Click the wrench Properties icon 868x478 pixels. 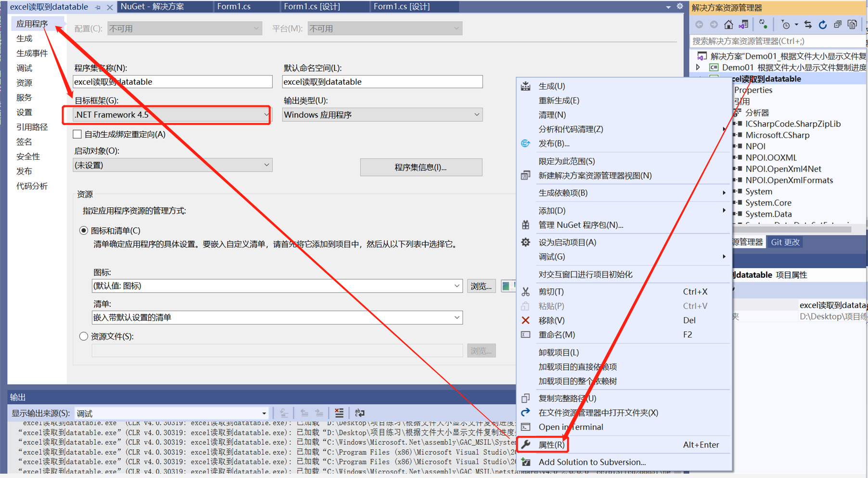526,445
